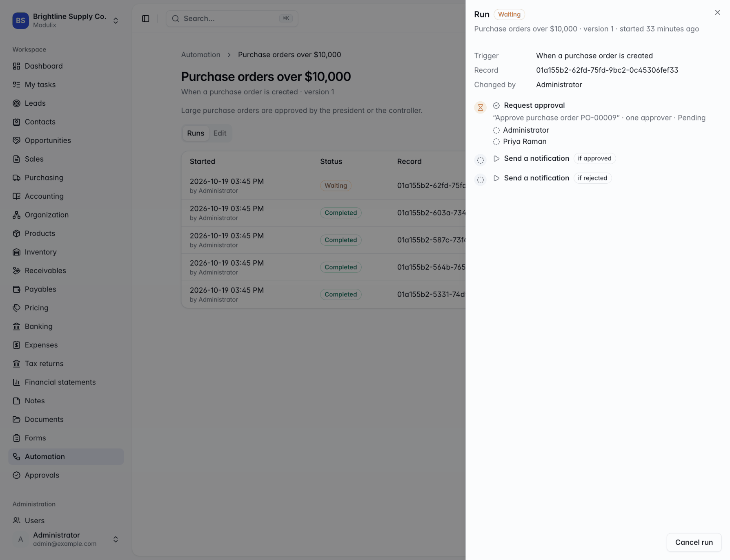Open the Administrator account menu
Viewport: 730px width, 560px height.
pos(66,539)
